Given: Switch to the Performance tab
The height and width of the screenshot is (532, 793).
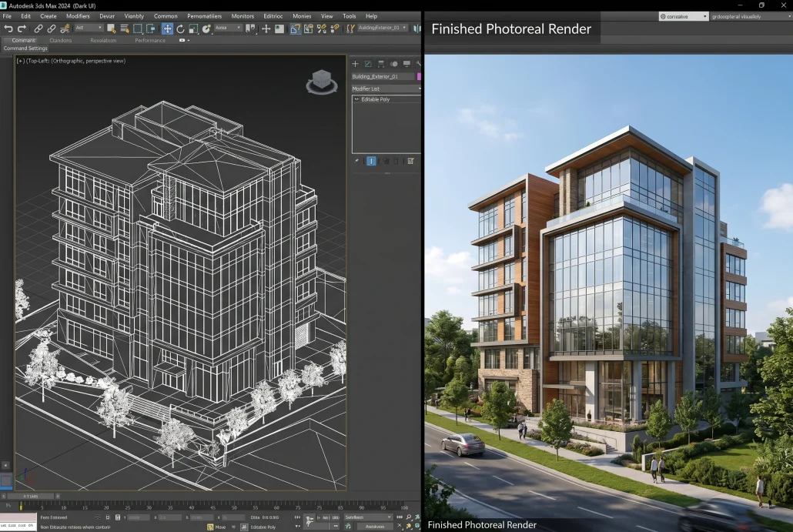Looking at the screenshot, I should coord(149,41).
